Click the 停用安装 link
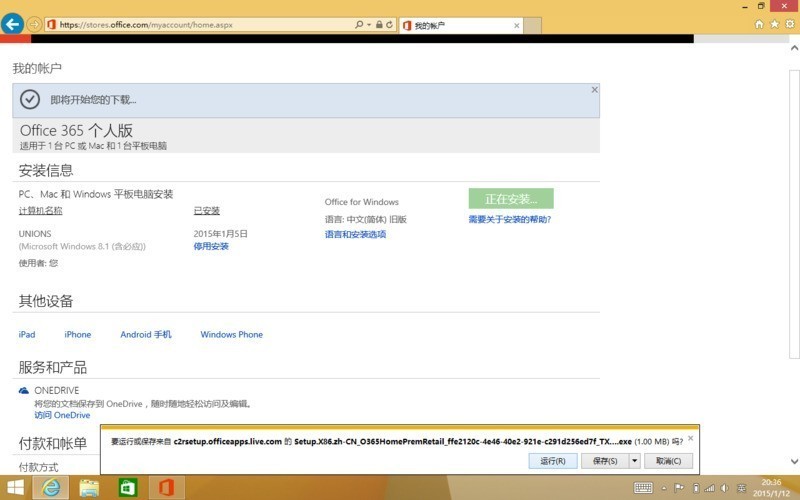Image resolution: width=800 pixels, height=500 pixels. pyautogui.click(x=211, y=246)
